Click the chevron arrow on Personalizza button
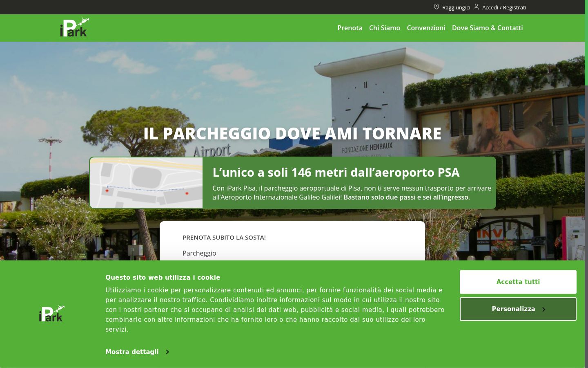The width and height of the screenshot is (588, 368). coord(543,310)
